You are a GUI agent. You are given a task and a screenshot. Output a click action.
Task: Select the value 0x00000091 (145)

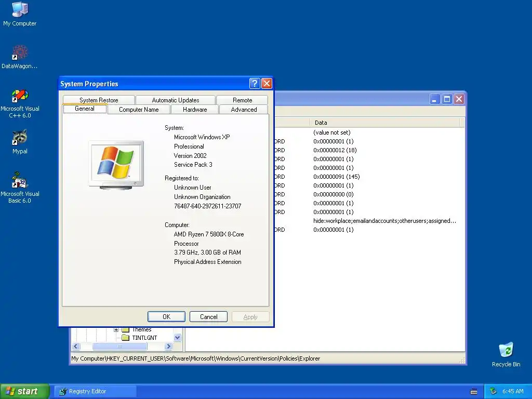337,177
